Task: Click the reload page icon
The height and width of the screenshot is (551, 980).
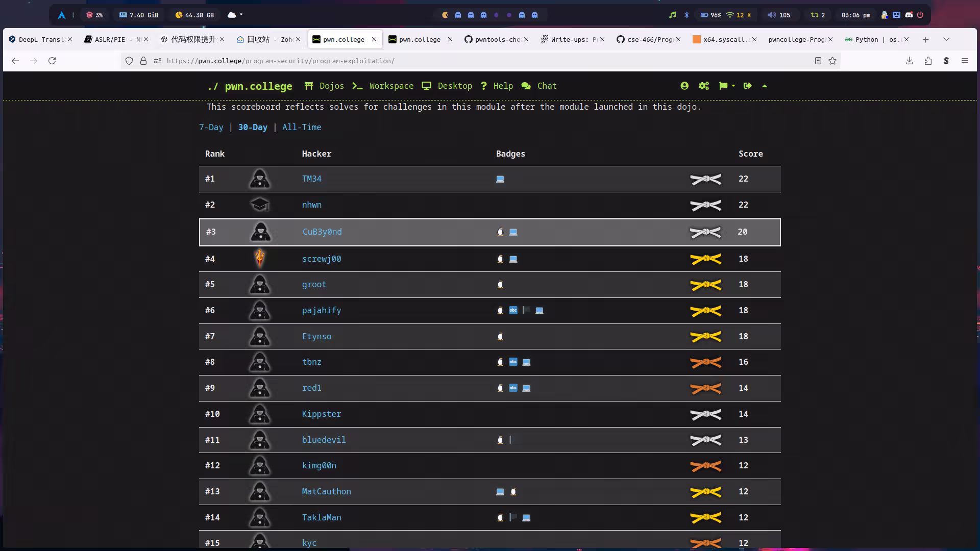Action: [52, 61]
